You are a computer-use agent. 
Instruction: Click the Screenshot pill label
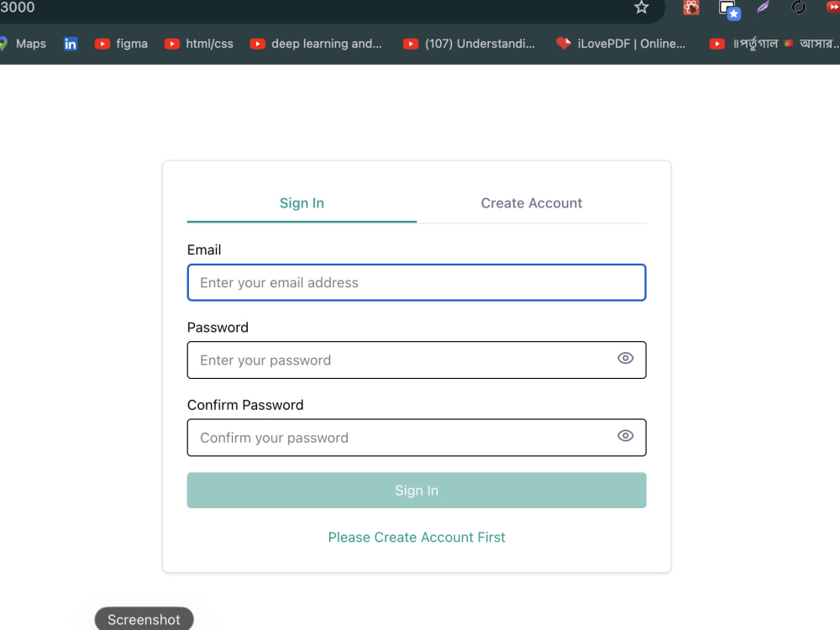[144, 619]
